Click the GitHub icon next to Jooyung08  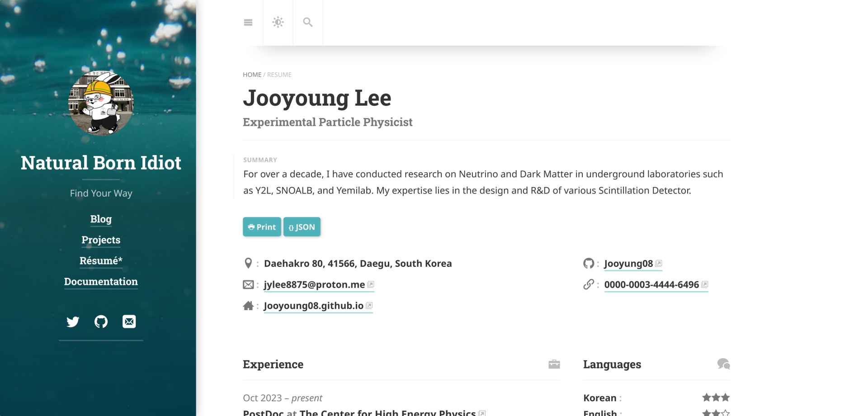tap(589, 263)
